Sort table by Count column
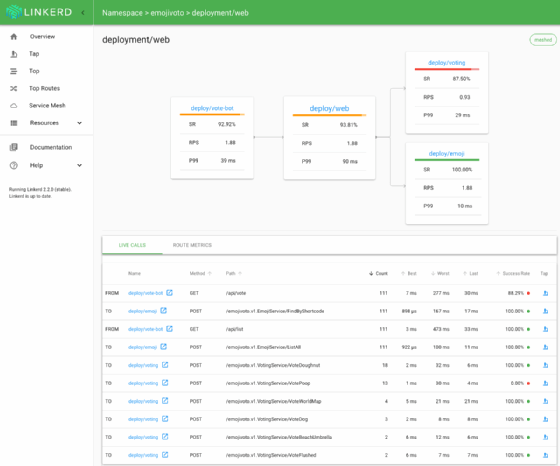 click(378, 274)
